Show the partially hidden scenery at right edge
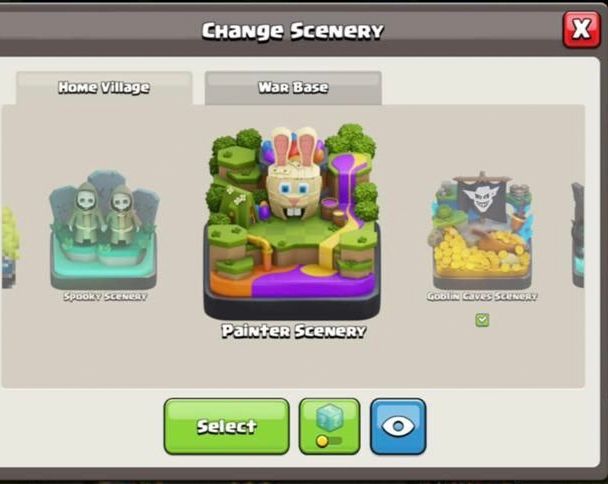 point(578,235)
